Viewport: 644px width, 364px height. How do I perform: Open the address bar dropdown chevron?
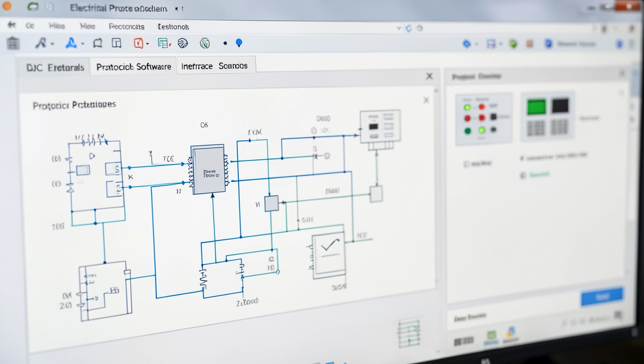pyautogui.click(x=399, y=28)
